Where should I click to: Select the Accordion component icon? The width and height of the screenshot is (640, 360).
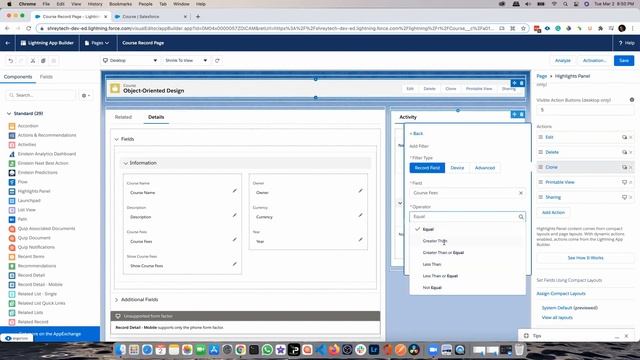(x=12, y=126)
